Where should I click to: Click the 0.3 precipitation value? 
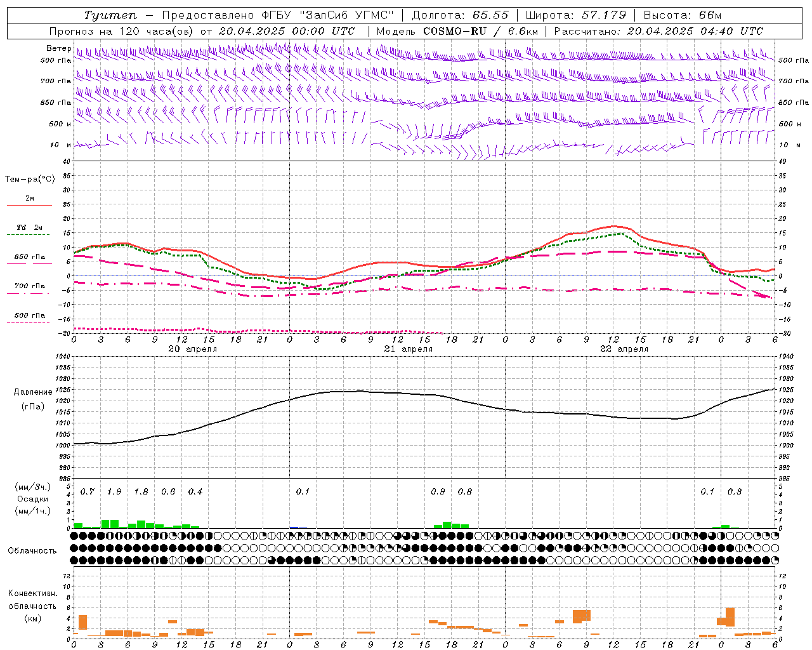[x=735, y=492]
